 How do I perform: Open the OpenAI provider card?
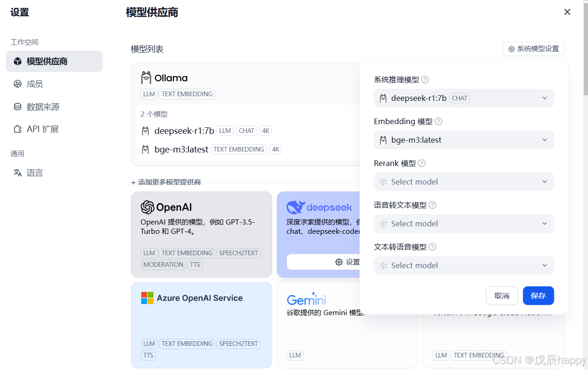pyautogui.click(x=202, y=234)
